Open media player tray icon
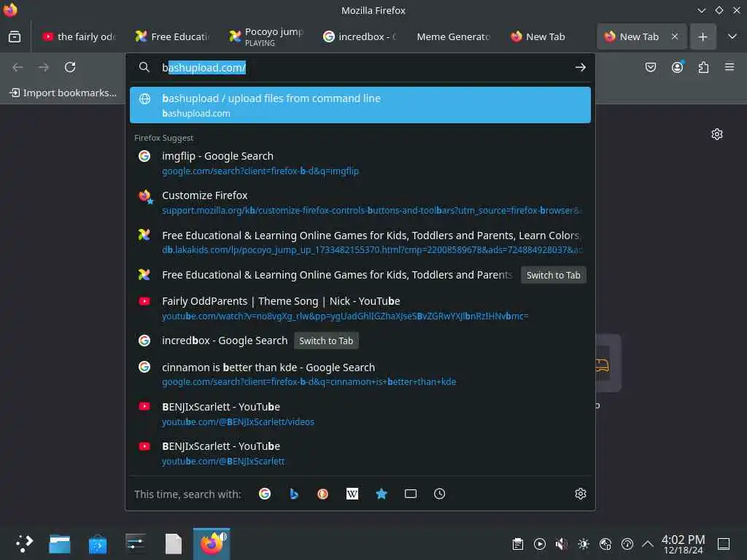The height and width of the screenshot is (560, 747). point(540,544)
